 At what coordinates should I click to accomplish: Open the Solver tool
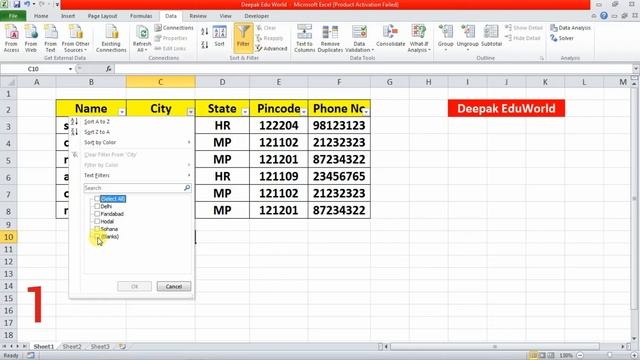(562, 38)
